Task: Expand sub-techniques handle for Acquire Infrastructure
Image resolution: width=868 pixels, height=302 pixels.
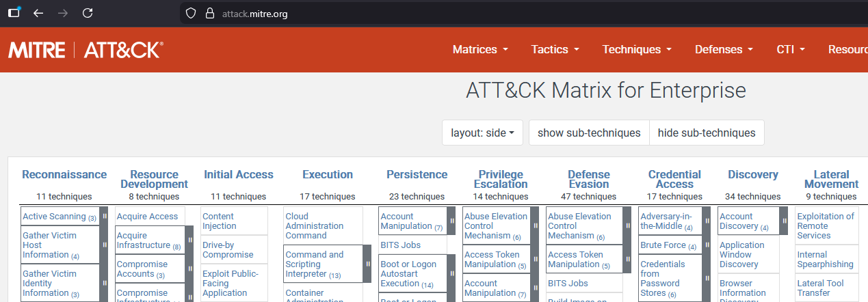Action: 189,240
